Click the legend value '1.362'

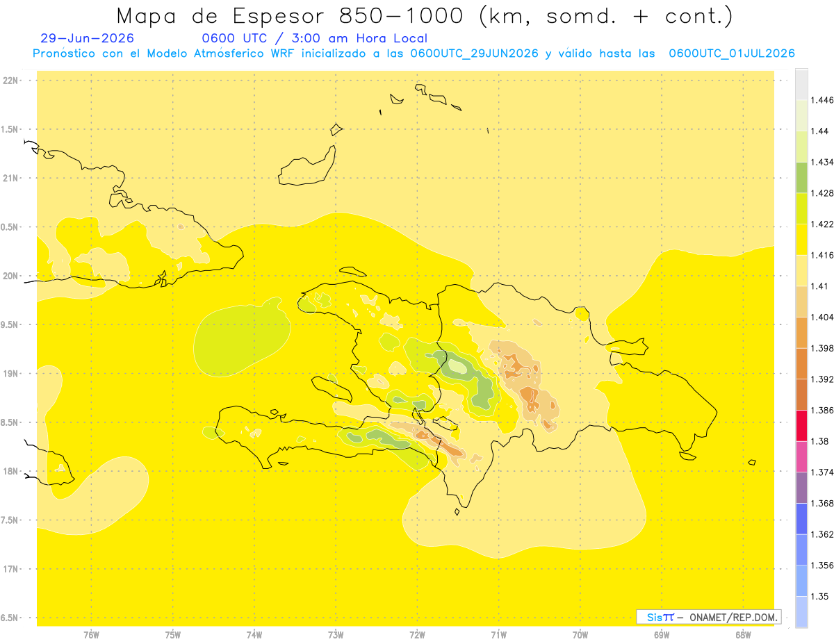[x=821, y=534]
